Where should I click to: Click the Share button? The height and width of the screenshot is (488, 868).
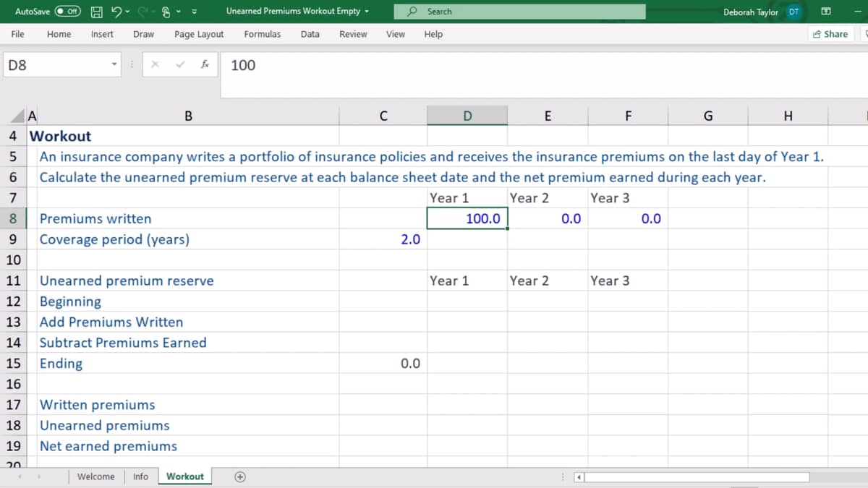click(x=830, y=34)
